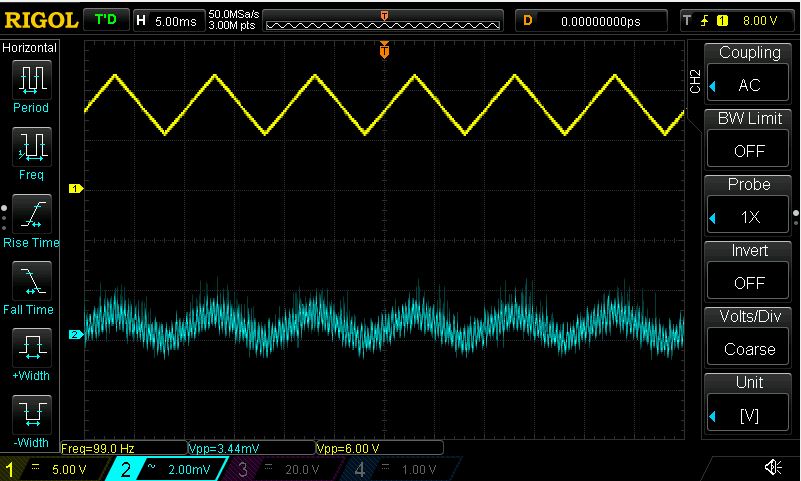Click the horizontal timebase 5.00ms field

[169, 21]
